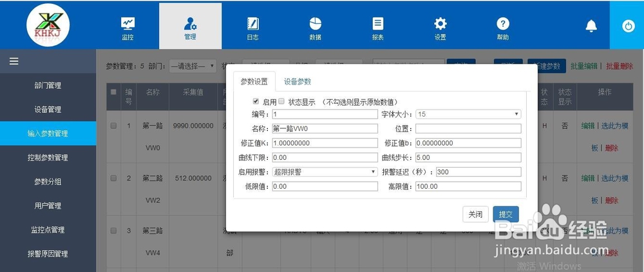Click 删除 link for row 1
The width and height of the screenshot is (644, 272).
coord(612,148)
